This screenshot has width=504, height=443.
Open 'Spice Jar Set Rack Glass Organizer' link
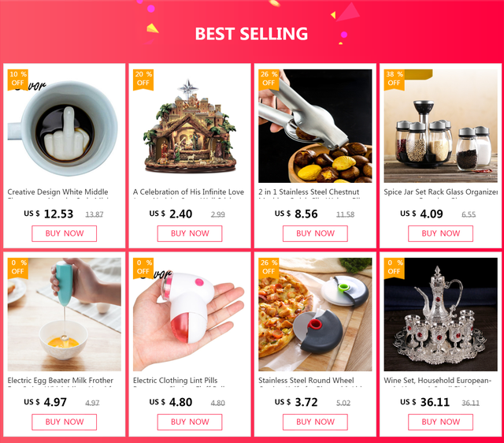pyautogui.click(x=441, y=192)
